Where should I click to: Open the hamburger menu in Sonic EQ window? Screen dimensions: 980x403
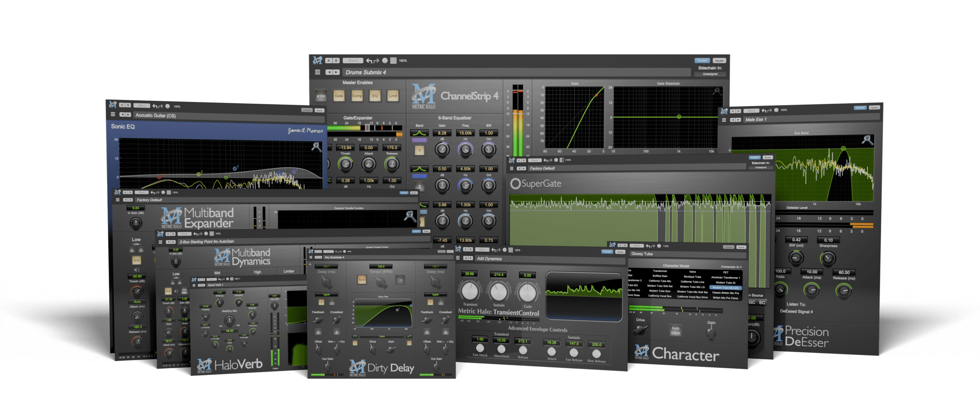click(113, 114)
